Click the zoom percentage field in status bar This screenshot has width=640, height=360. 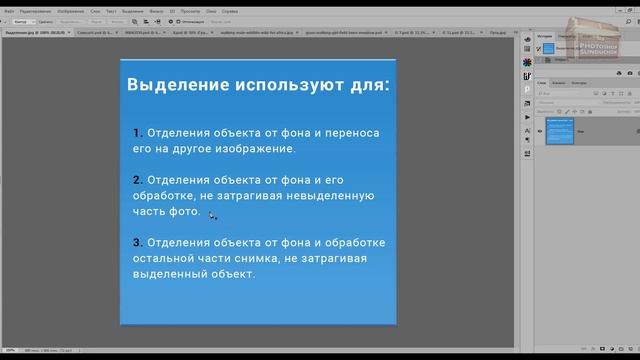[x=10, y=350]
